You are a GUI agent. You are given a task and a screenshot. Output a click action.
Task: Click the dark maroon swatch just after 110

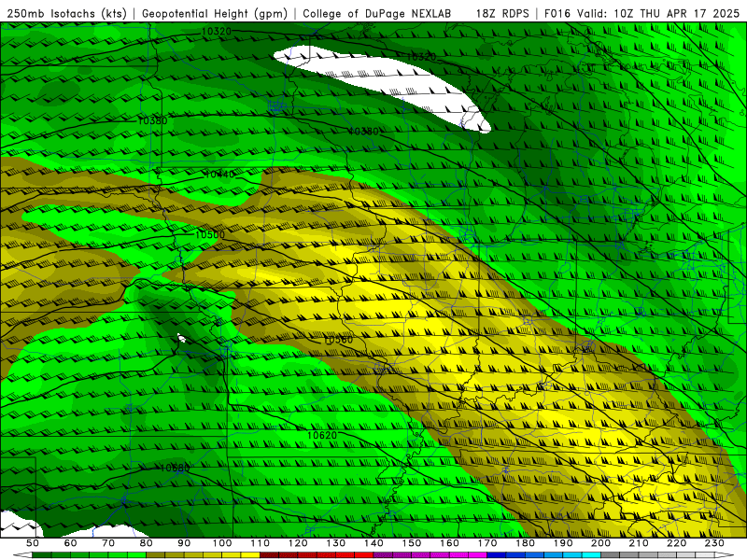click(270, 555)
